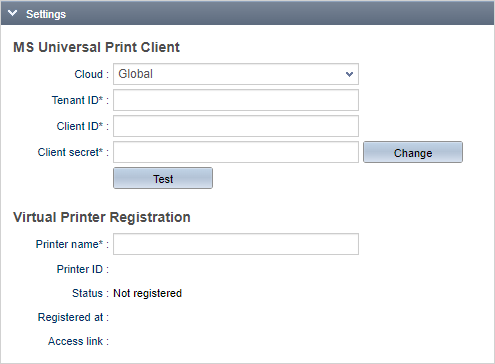The height and width of the screenshot is (364, 495).
Task: Click the Virtual Printer Registration heading
Action: (102, 217)
